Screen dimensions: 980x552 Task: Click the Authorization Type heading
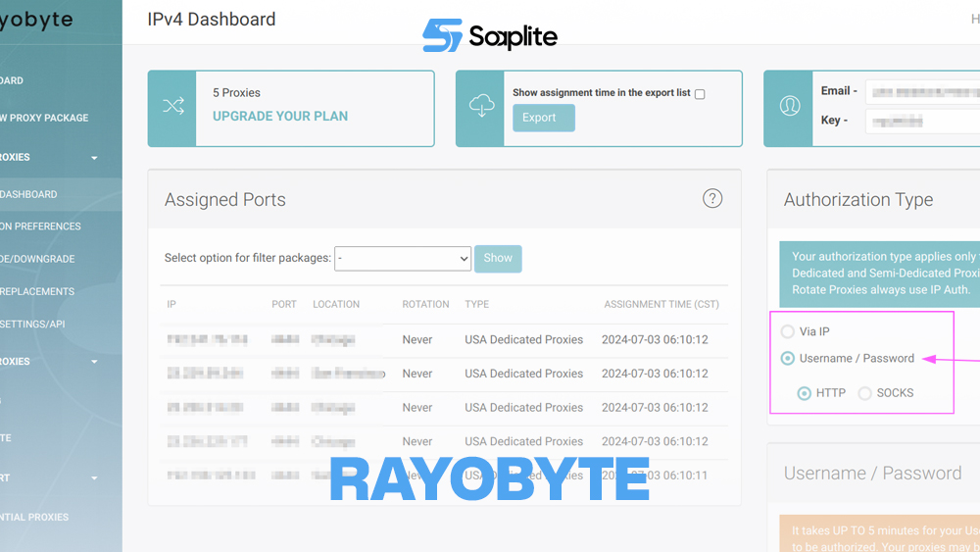(858, 199)
